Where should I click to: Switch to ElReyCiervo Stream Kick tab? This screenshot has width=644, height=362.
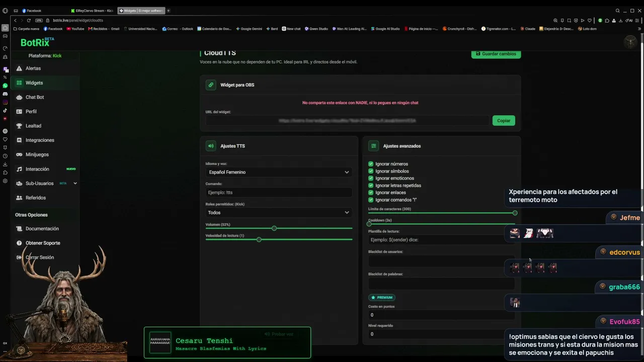click(93, 11)
